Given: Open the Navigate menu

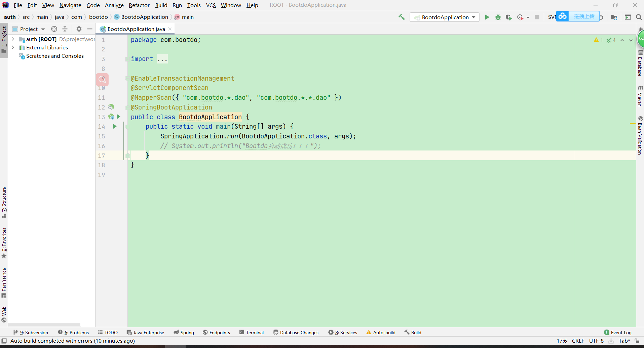Looking at the screenshot, I should [x=70, y=5].
